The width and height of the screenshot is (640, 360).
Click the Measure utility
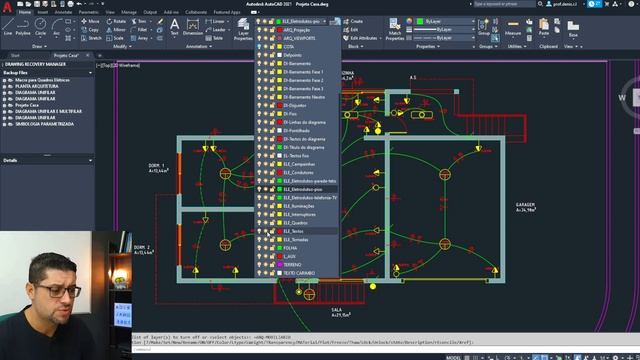coord(513,28)
